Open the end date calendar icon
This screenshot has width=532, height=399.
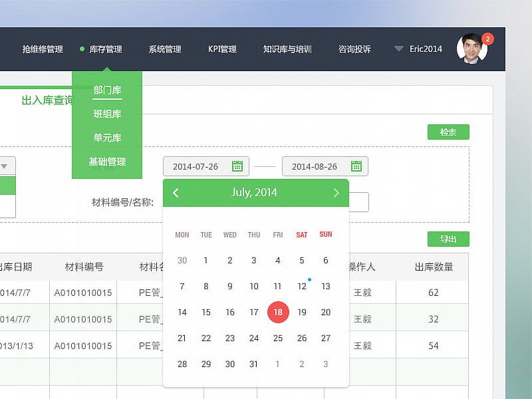pyautogui.click(x=356, y=166)
